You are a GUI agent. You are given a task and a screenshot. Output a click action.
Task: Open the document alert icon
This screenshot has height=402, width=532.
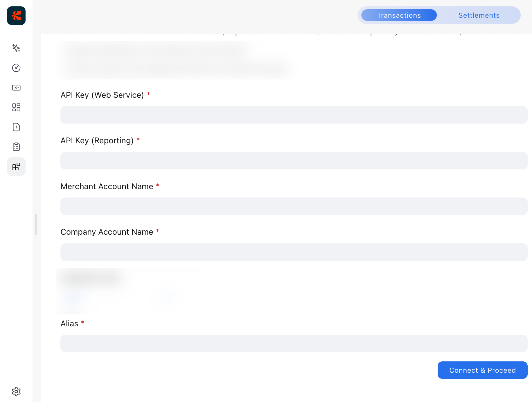pyautogui.click(x=16, y=127)
